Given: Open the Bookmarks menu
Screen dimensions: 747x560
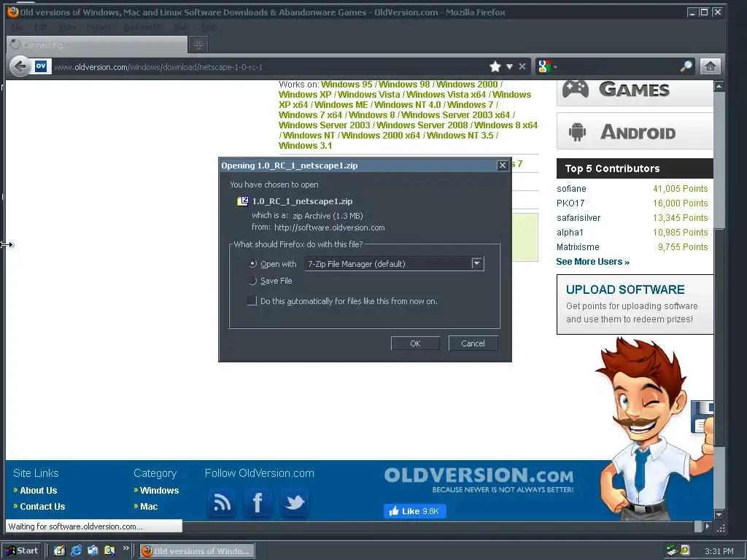Looking at the screenshot, I should click(142, 27).
